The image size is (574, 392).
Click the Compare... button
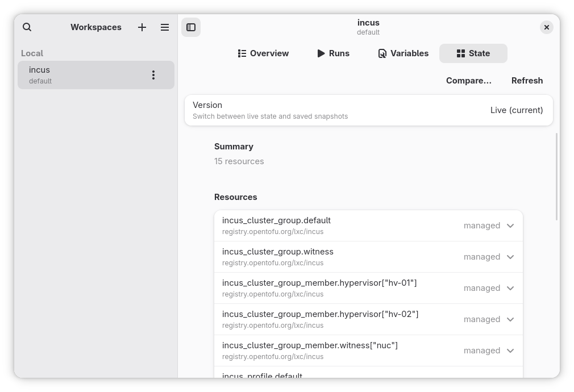[x=468, y=81]
